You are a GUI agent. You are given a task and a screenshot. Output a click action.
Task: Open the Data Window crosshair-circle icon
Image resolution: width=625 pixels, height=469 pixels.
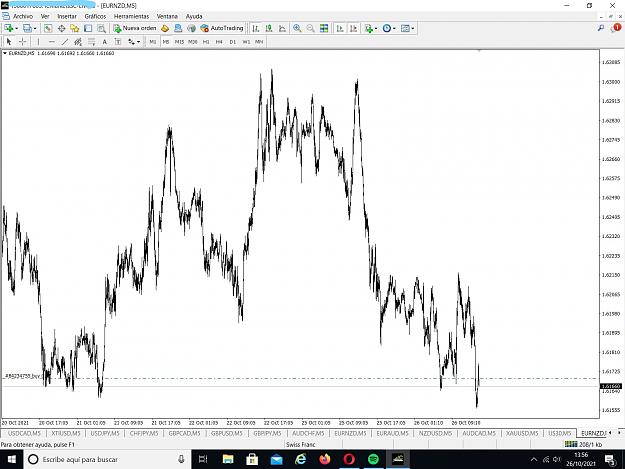(x=61, y=28)
